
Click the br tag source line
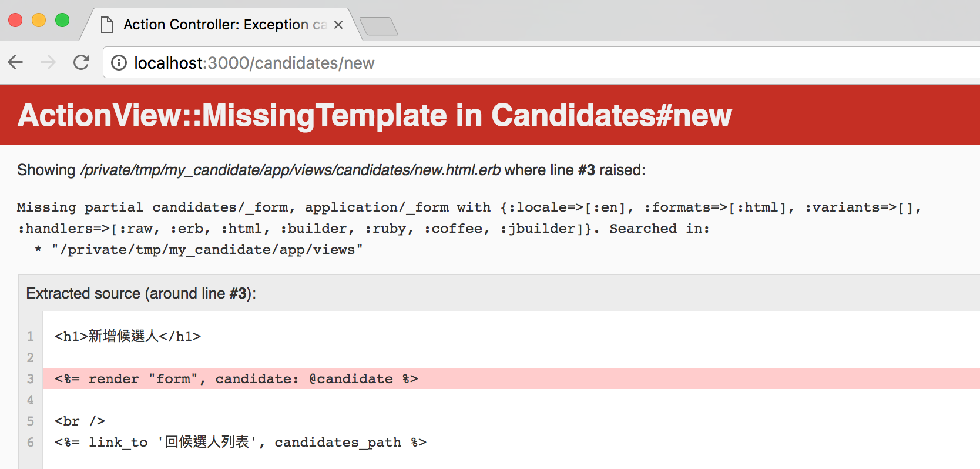tap(80, 421)
